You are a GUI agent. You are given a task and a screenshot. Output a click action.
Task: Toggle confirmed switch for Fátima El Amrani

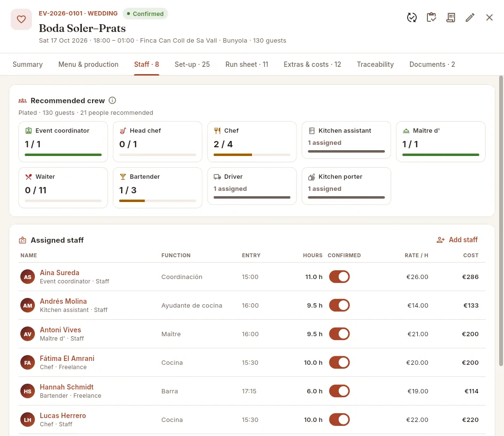click(339, 362)
